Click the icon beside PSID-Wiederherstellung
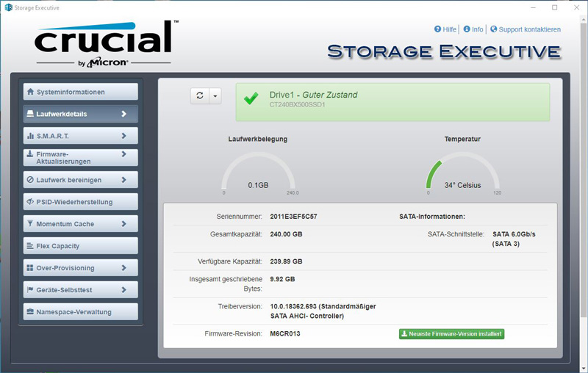Viewport: 588px width, 373px height. click(30, 201)
